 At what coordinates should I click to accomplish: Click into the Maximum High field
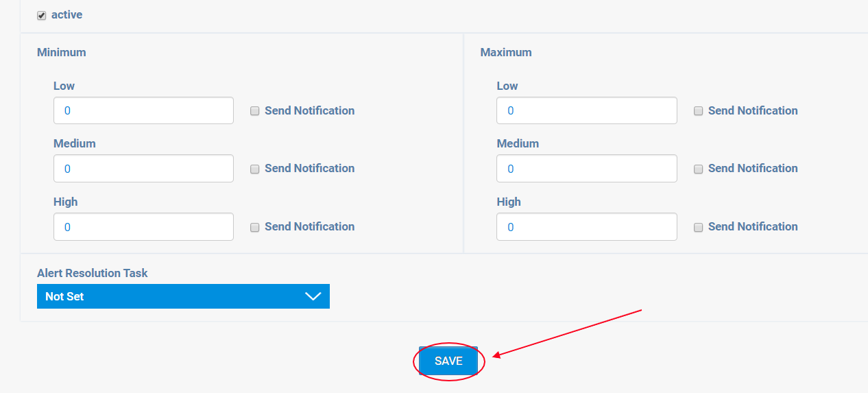[586, 226]
